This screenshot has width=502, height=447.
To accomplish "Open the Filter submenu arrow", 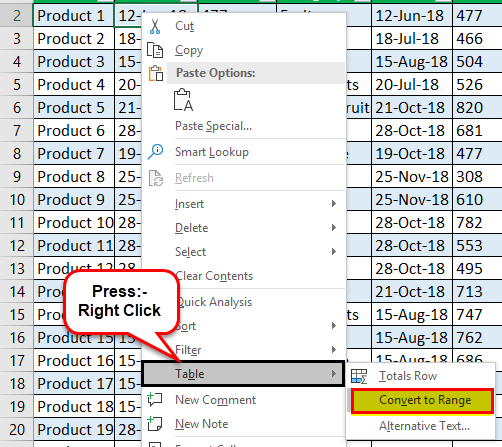I will (x=334, y=349).
